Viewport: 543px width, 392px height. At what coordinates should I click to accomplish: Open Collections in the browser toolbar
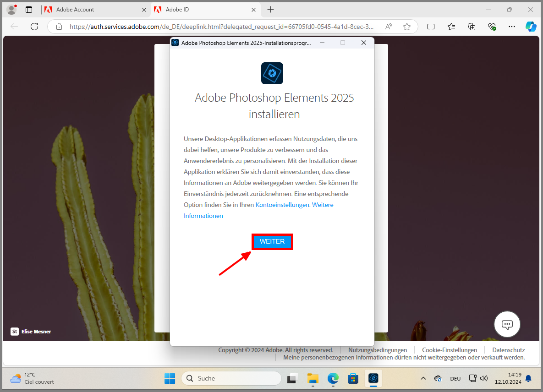pos(472,27)
